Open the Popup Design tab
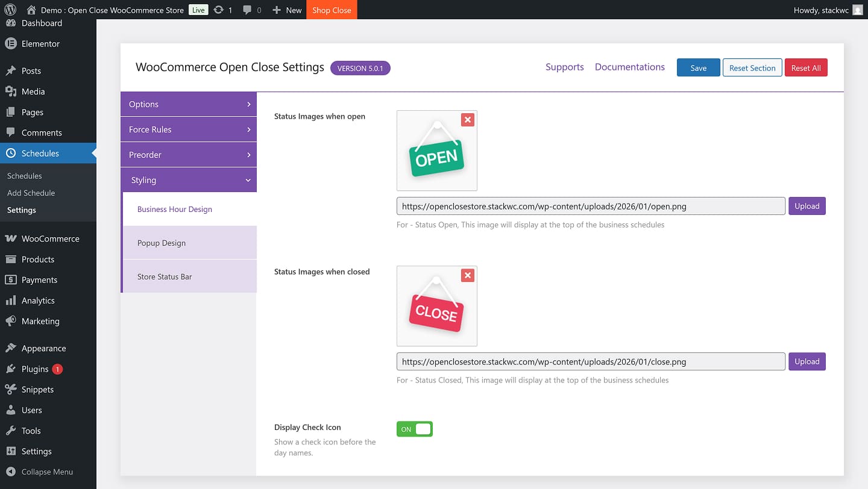868x489 pixels. pos(190,243)
